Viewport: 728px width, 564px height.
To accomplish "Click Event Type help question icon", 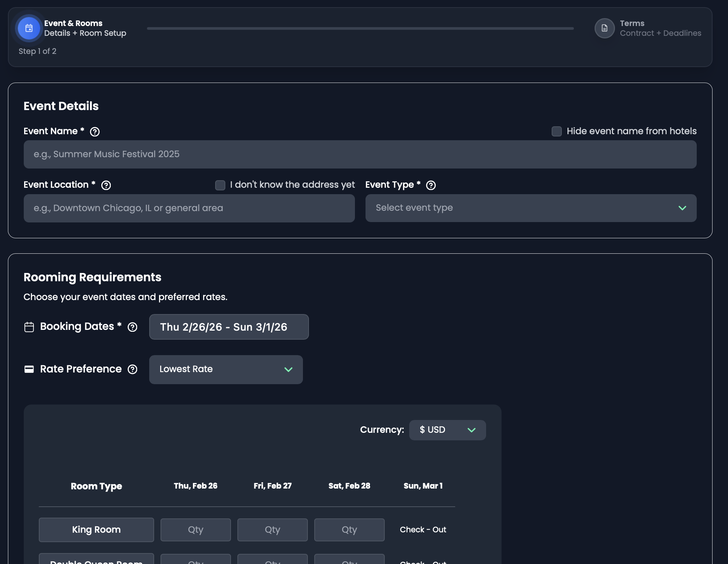I will click(x=430, y=185).
